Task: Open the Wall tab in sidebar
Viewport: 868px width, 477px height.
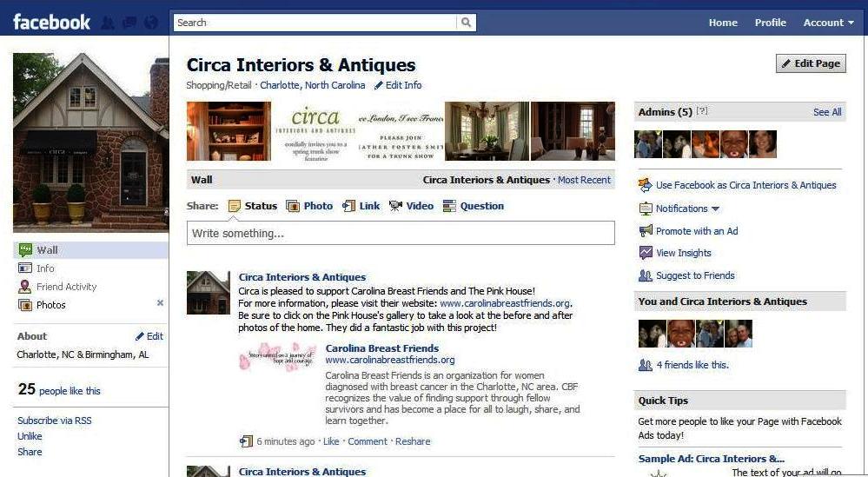Action: [90, 250]
